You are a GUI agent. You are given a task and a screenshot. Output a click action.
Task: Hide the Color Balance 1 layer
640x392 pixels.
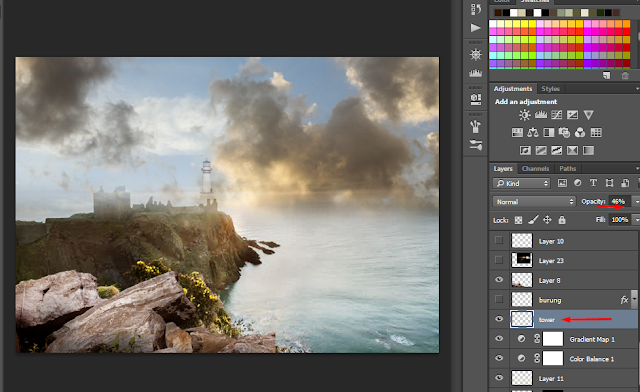[499, 358]
